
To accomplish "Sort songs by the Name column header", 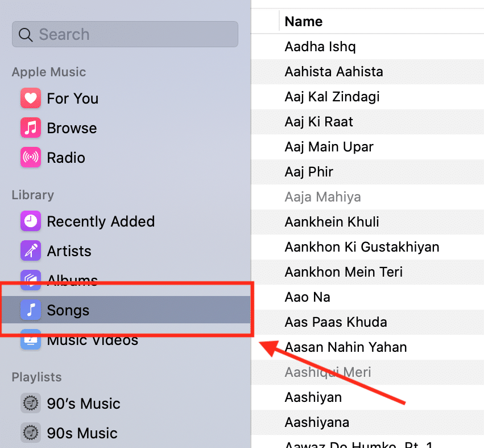I will coord(304,22).
